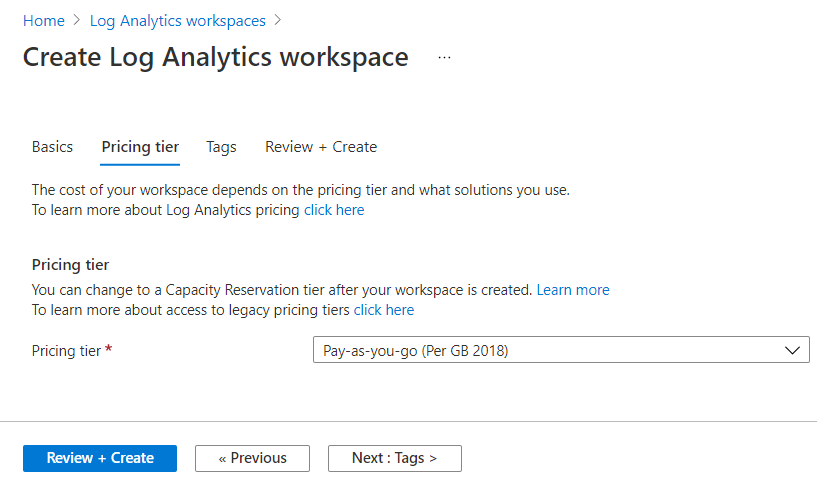Open the Review + Create tab

[x=321, y=147]
